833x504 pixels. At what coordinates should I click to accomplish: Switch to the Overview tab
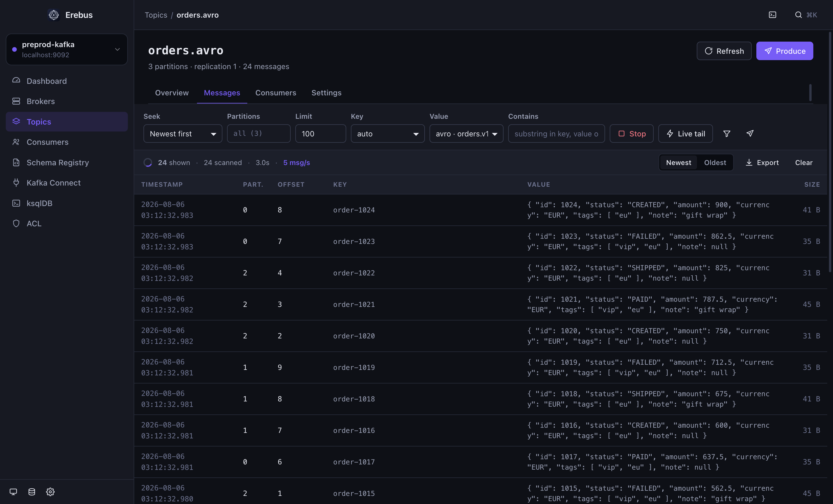172,93
